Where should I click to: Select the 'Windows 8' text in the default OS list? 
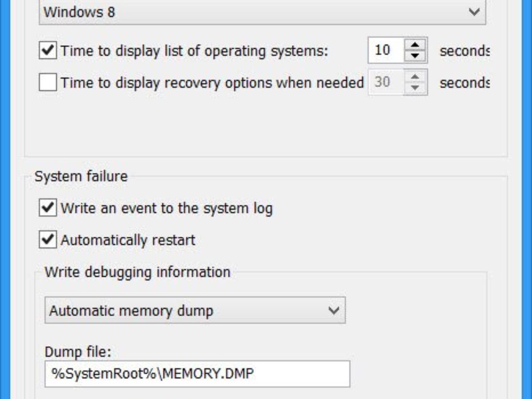[x=79, y=12]
